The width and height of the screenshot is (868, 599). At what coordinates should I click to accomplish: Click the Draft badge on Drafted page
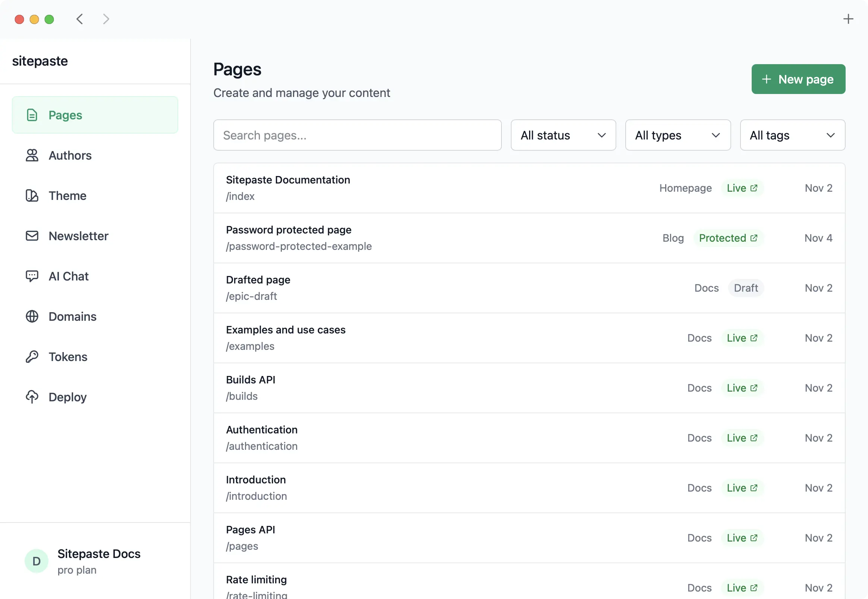(x=746, y=288)
